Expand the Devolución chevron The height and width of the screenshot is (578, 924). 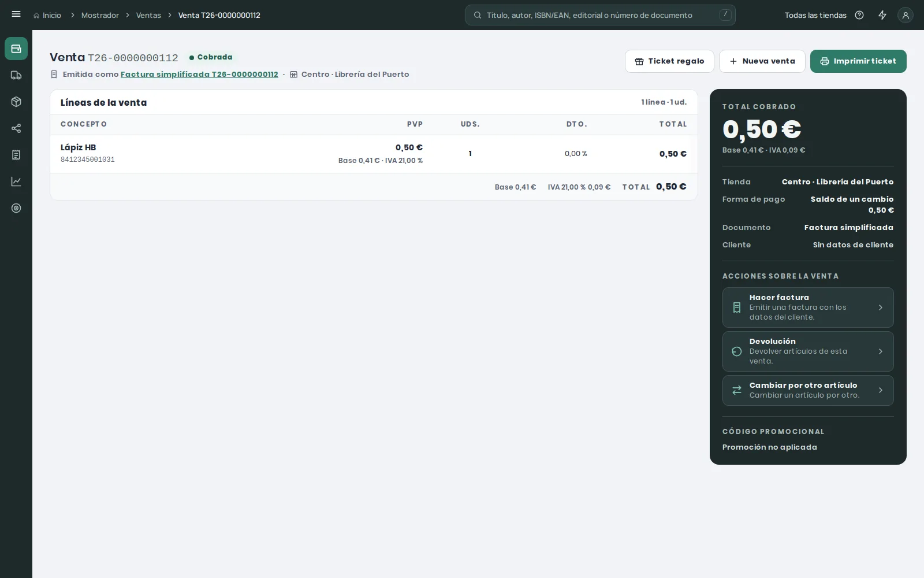(x=881, y=351)
